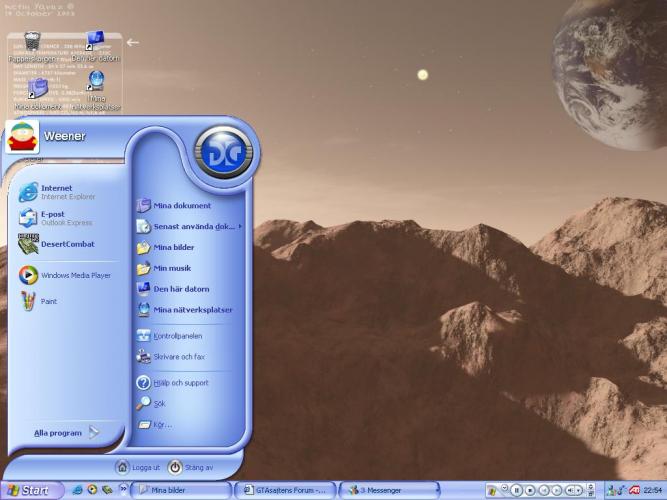Viewport: 667px width, 500px height.
Task: Open Kontrollpanelen from the Start menu
Action: pos(177,336)
